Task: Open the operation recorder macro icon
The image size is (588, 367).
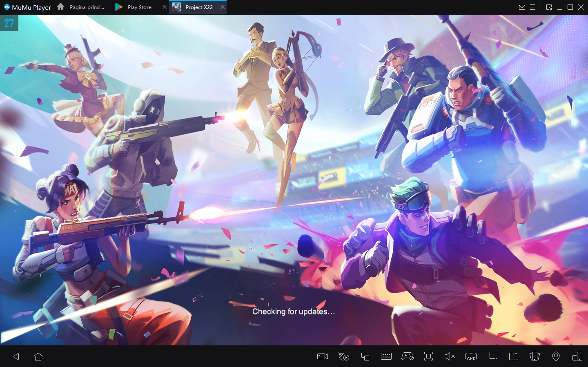Action: [344, 356]
